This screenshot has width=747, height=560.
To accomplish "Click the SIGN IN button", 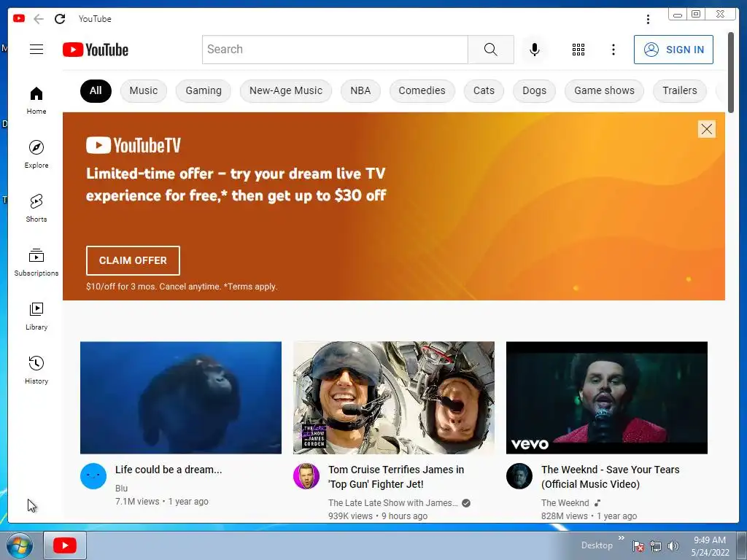I will click(x=673, y=50).
